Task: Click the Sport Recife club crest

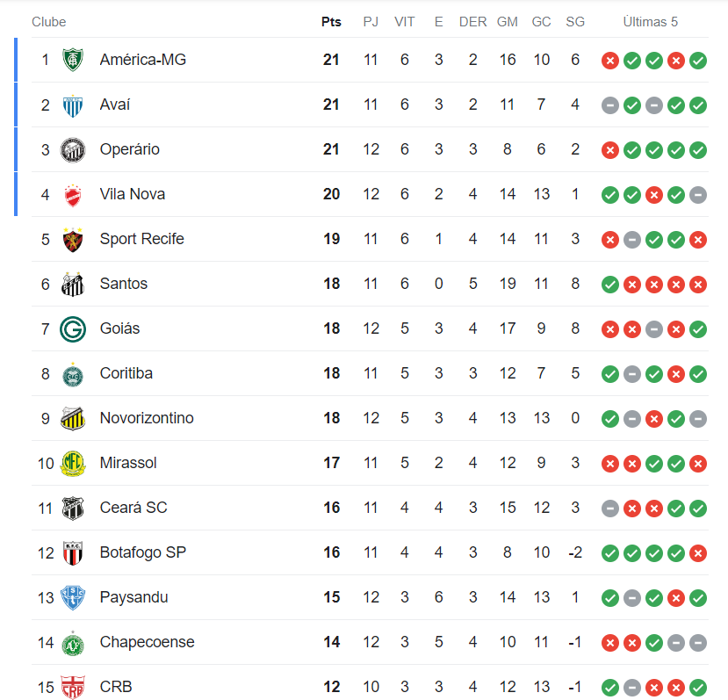Action: 73,239
